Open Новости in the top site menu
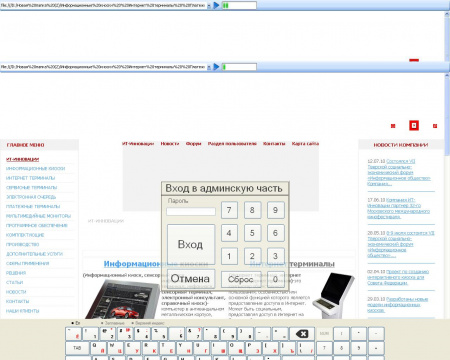The height and width of the screenshot is (360, 450). (170, 144)
